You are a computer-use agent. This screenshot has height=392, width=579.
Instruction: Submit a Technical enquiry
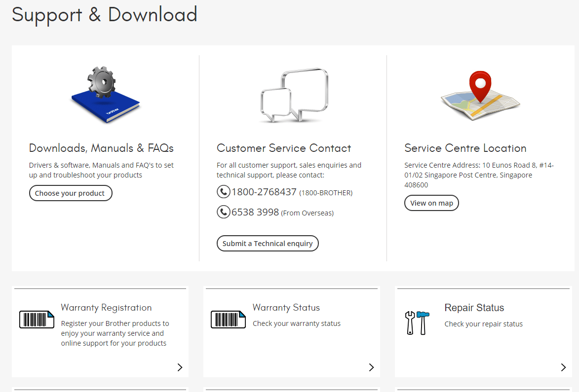click(268, 244)
